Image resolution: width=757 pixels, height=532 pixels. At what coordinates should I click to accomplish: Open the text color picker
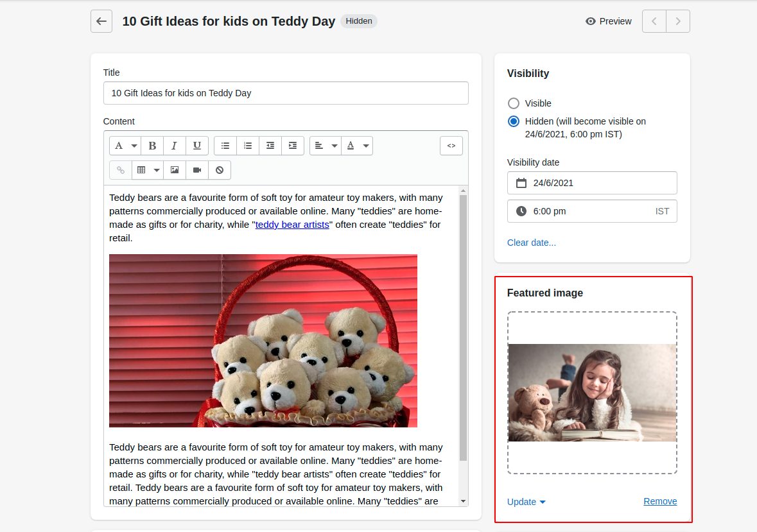pyautogui.click(x=357, y=146)
